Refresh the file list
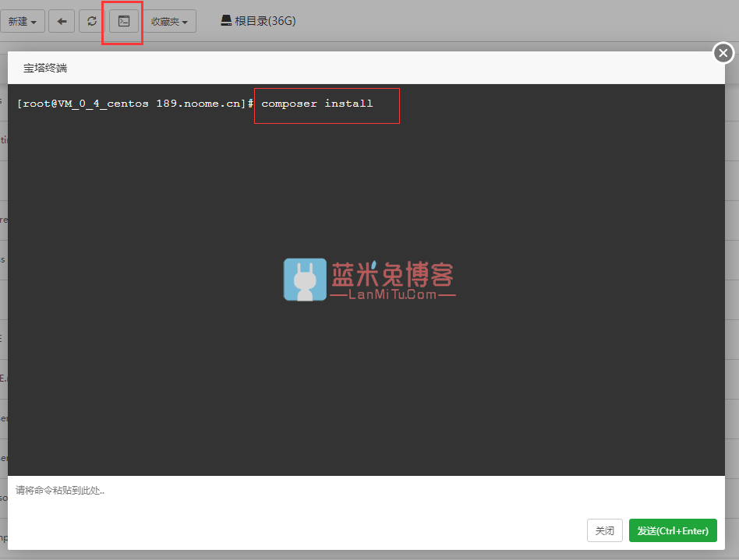 click(92, 21)
